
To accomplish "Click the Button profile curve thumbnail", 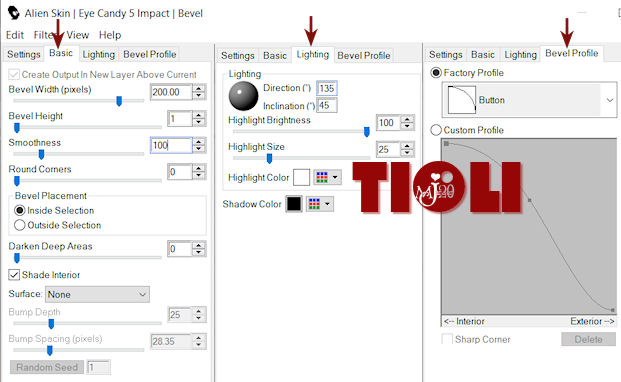I will point(461,100).
